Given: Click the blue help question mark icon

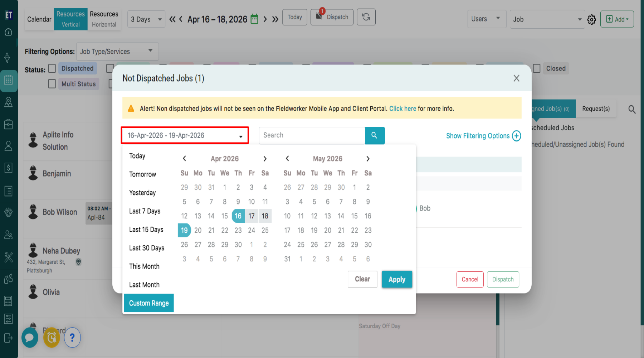Looking at the screenshot, I should [72, 338].
